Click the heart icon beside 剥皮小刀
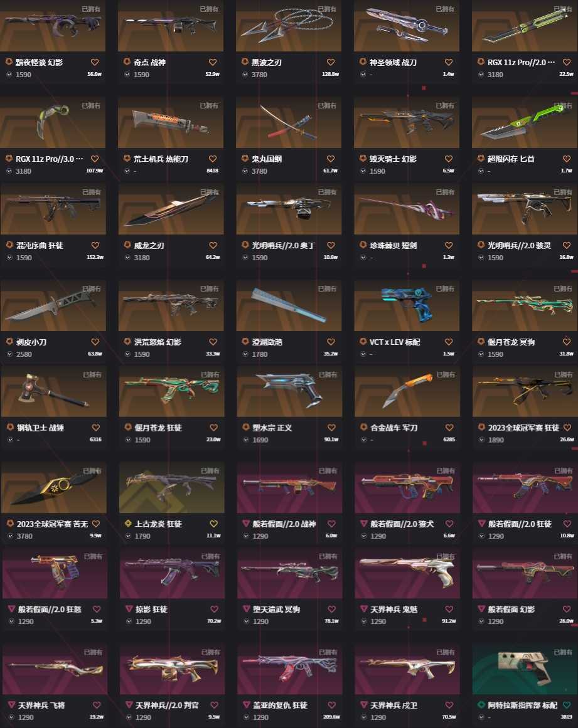 coord(95,342)
